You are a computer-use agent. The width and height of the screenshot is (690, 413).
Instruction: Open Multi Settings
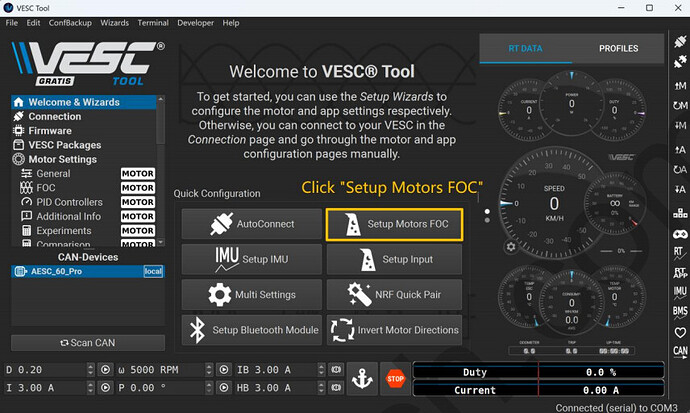pos(252,295)
